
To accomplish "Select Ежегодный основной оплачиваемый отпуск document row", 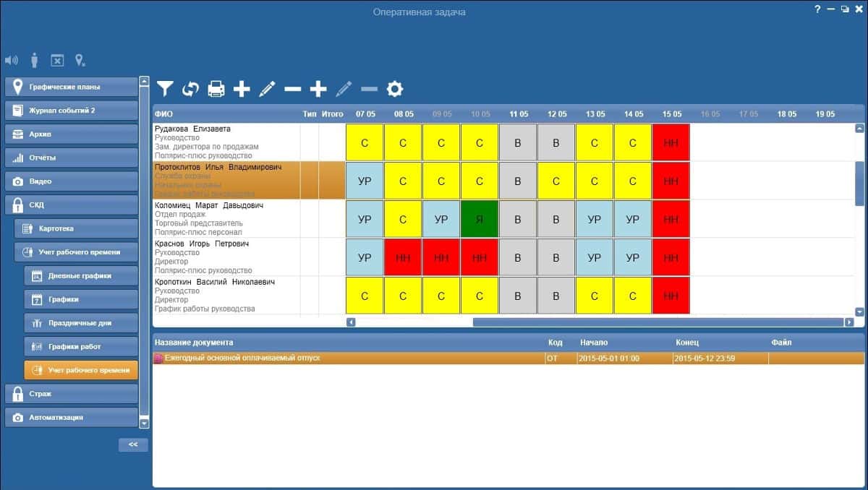I will 347,358.
